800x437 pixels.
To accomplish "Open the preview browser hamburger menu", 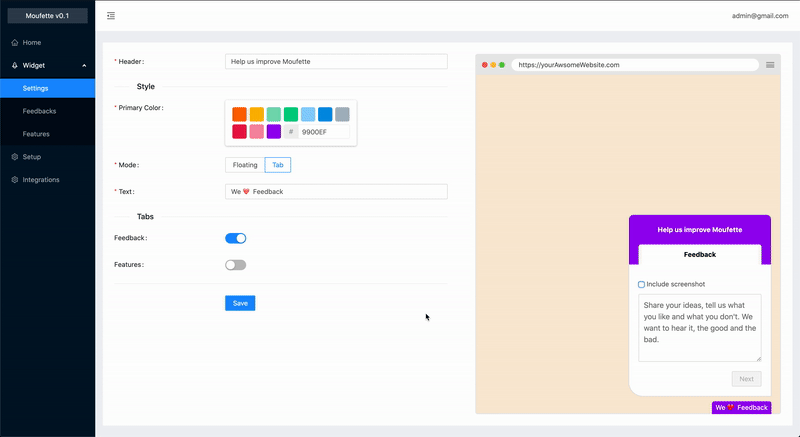I will point(770,65).
